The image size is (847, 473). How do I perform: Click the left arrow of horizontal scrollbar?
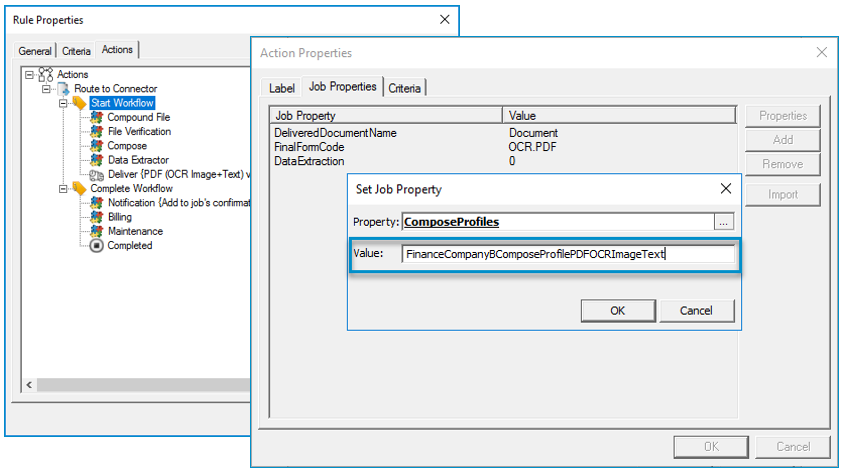(x=29, y=385)
